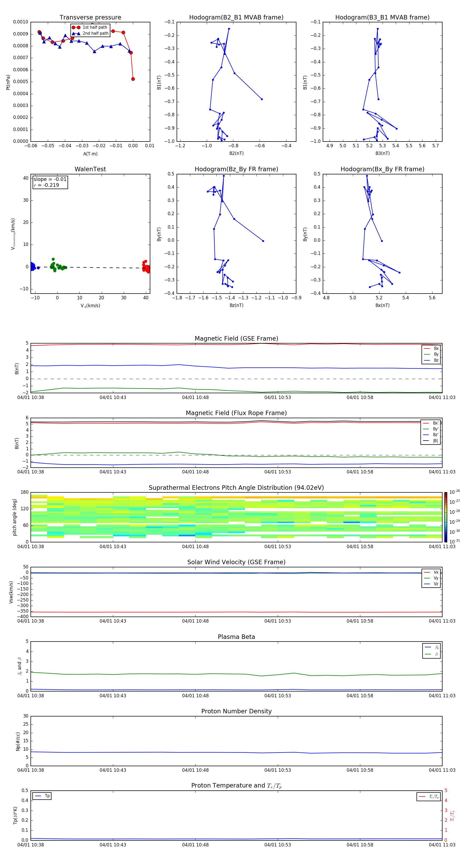Click the "Transverse pressure" plot title
The width and height of the screenshot is (473, 868).
pyautogui.click(x=90, y=18)
